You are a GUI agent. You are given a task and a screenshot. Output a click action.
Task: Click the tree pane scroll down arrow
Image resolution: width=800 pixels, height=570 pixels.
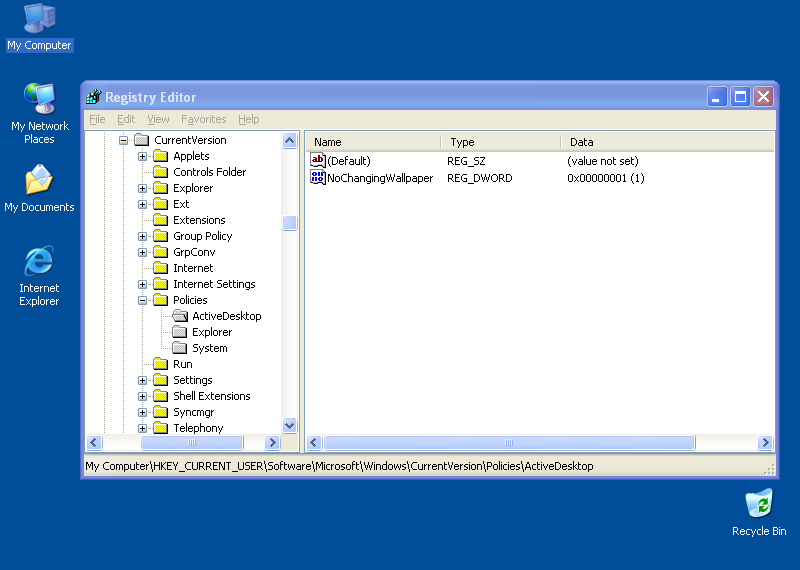(x=289, y=425)
